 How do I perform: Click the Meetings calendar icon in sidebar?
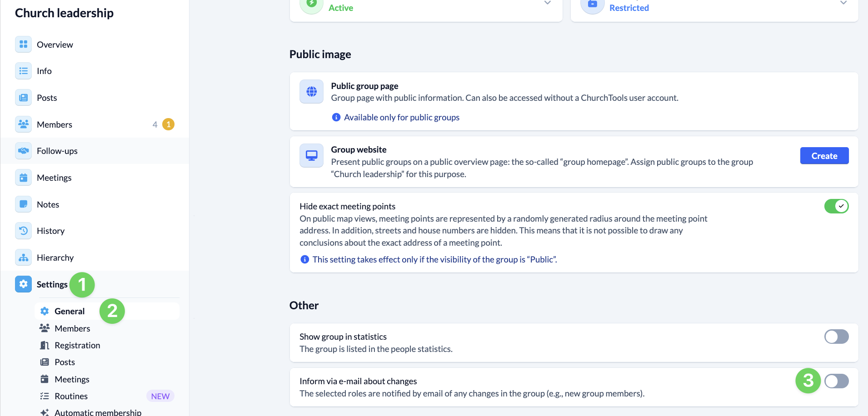pyautogui.click(x=23, y=178)
